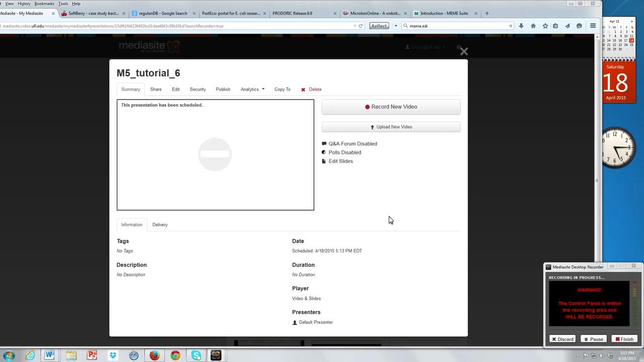Launch PowerPoint from the taskbar
This screenshot has width=644, height=362.
pos(92,355)
